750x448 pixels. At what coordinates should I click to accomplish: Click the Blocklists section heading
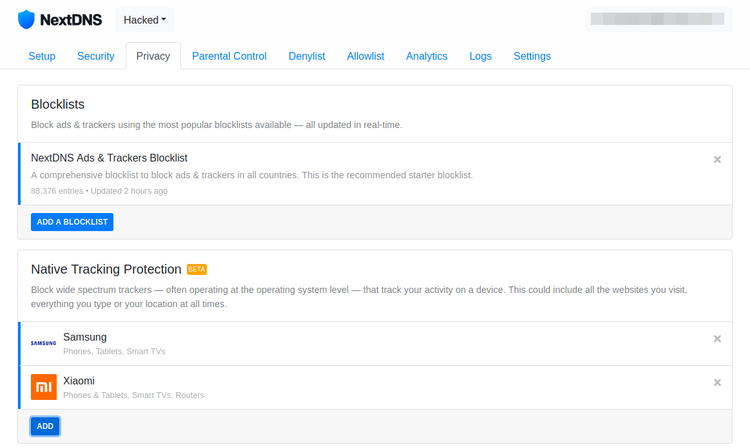pos(58,104)
